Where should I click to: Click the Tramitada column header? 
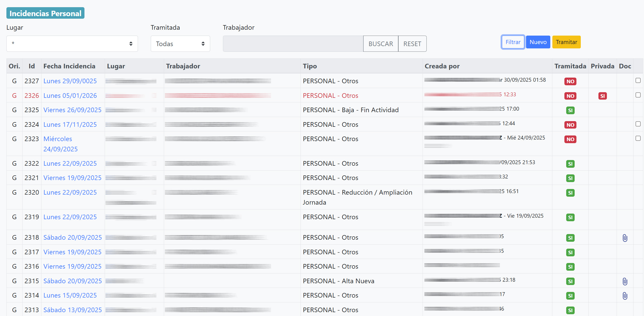tap(570, 66)
